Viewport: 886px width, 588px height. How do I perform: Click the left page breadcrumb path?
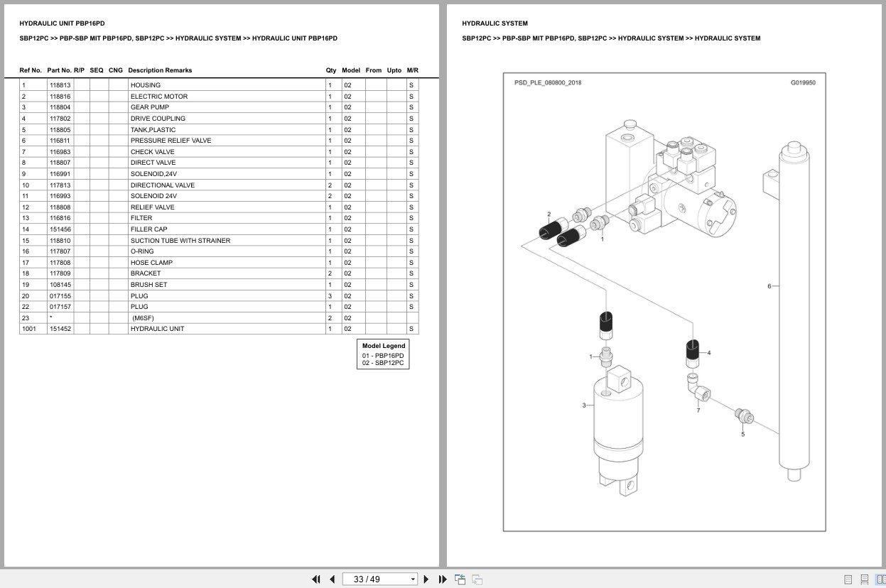point(178,38)
